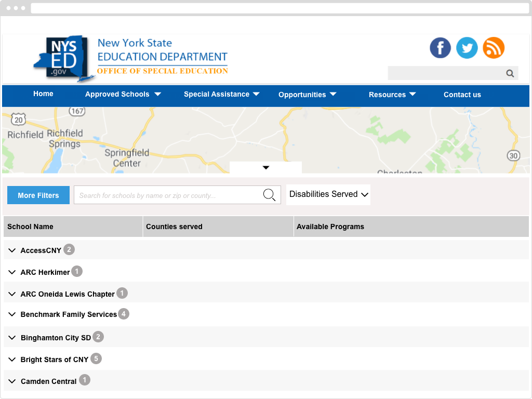This screenshot has height=399, width=532.
Task: Open the Facebook social icon
Action: (440, 48)
